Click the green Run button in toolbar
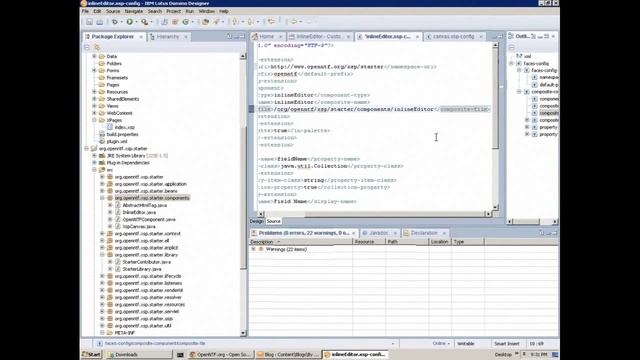The width and height of the screenshot is (640, 360). click(130, 22)
